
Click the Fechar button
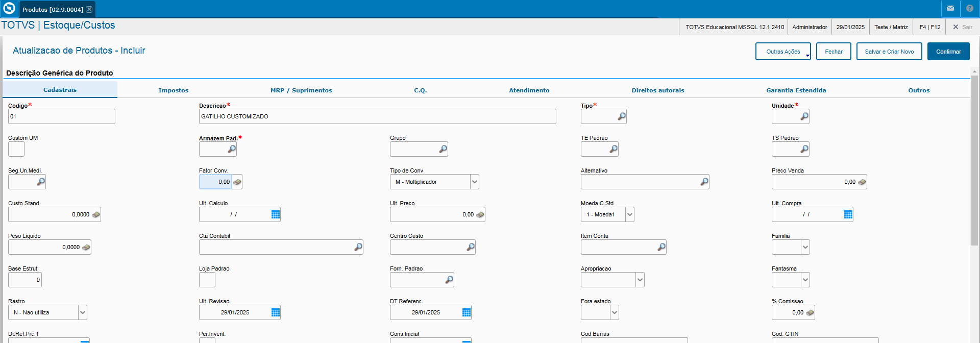[834, 52]
